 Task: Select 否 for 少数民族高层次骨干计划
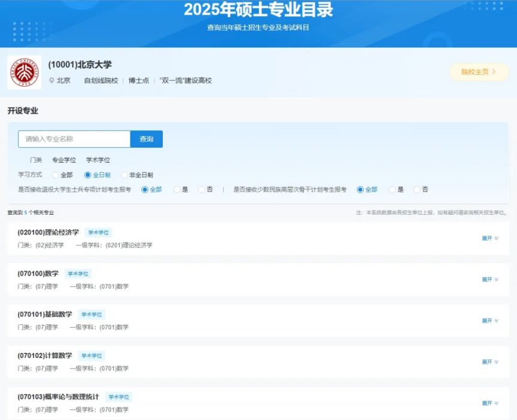[416, 190]
